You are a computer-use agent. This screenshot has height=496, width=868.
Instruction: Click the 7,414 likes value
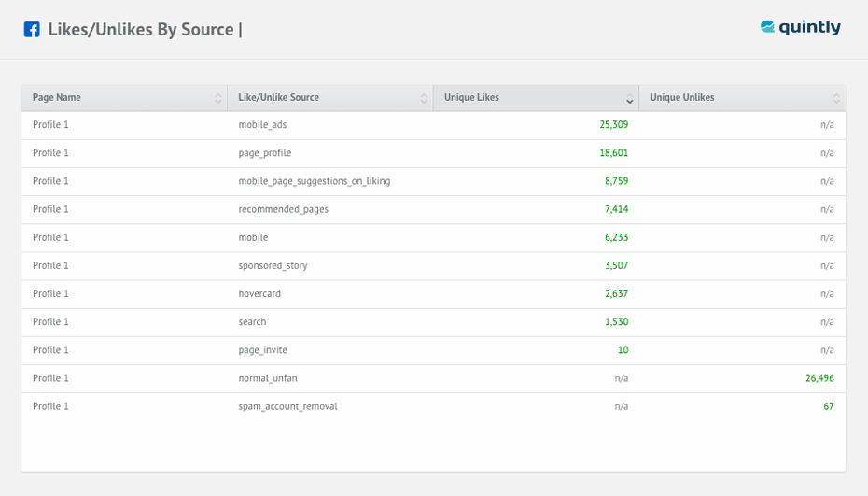coord(616,209)
